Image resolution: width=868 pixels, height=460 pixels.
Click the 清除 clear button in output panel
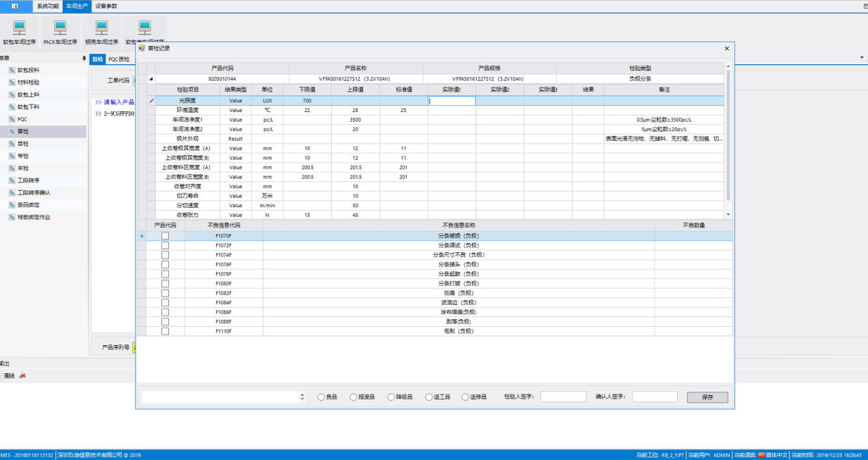pos(10,376)
